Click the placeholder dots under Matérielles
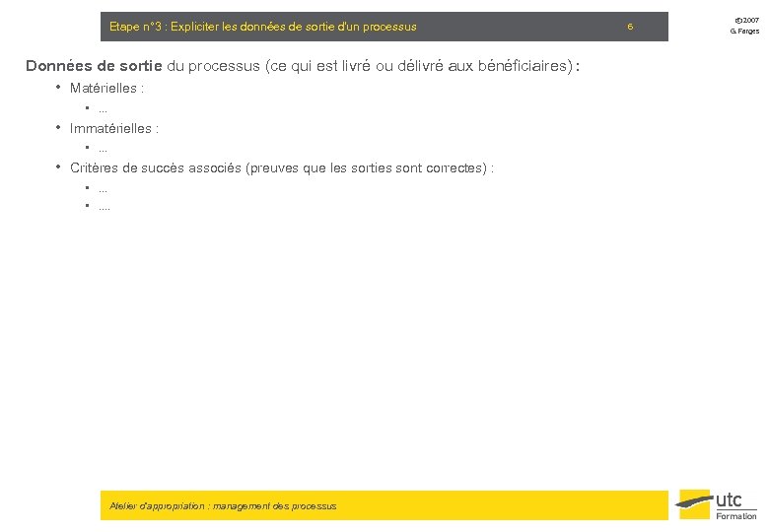The image size is (769, 532). click(103, 110)
